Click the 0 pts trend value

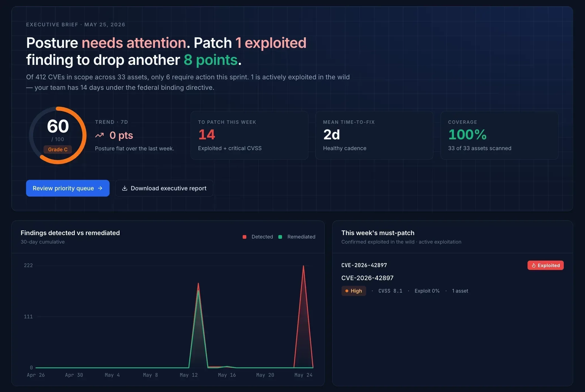[x=121, y=135]
